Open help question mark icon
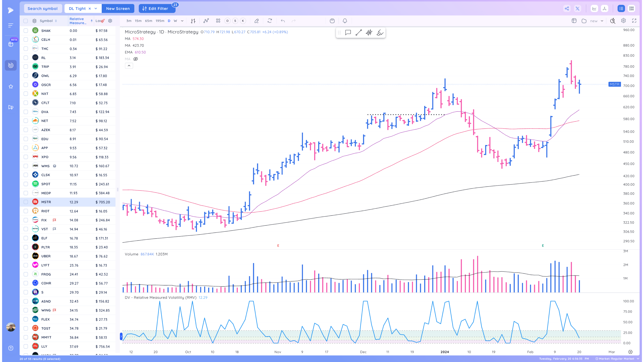 tap(11, 348)
